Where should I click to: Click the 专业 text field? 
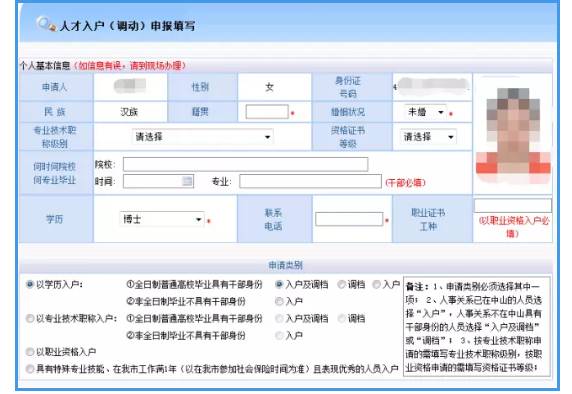[310, 181]
